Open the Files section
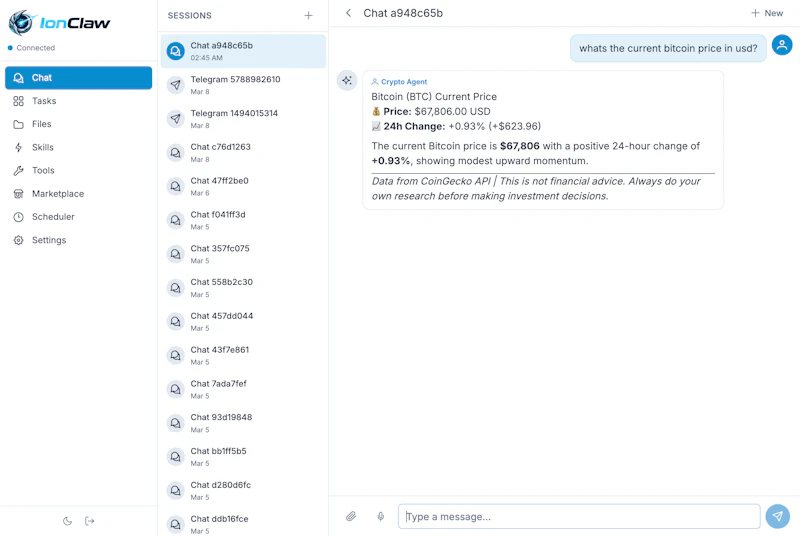 tap(79, 124)
